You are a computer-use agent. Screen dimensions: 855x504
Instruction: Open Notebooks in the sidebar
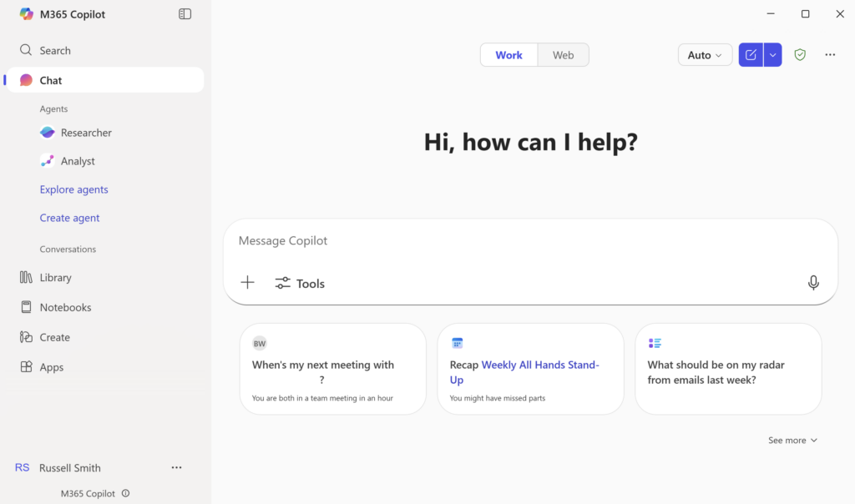pyautogui.click(x=65, y=307)
